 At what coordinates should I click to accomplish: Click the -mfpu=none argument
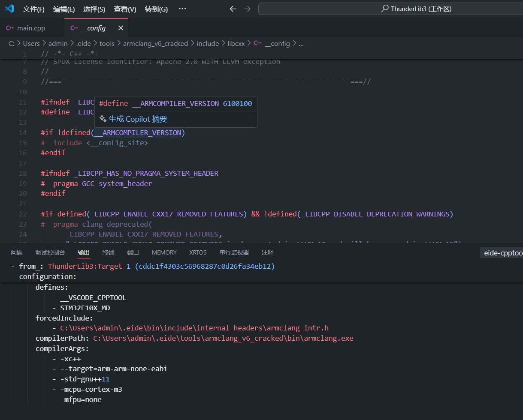(x=81, y=399)
